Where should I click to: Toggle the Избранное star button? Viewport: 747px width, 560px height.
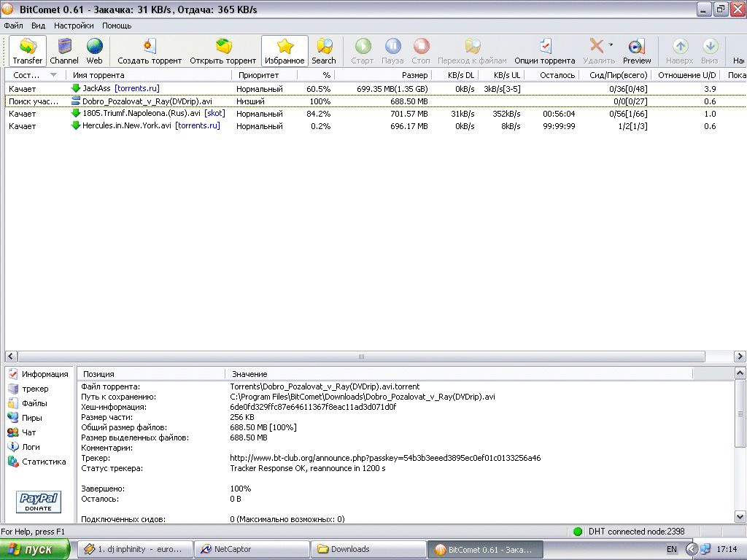click(285, 51)
